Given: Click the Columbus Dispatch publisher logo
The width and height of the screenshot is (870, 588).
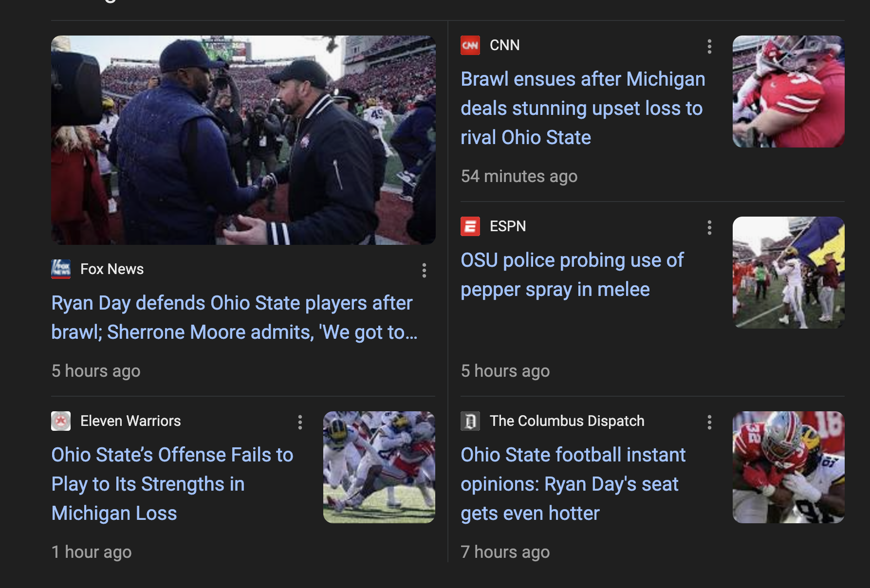Looking at the screenshot, I should [470, 421].
